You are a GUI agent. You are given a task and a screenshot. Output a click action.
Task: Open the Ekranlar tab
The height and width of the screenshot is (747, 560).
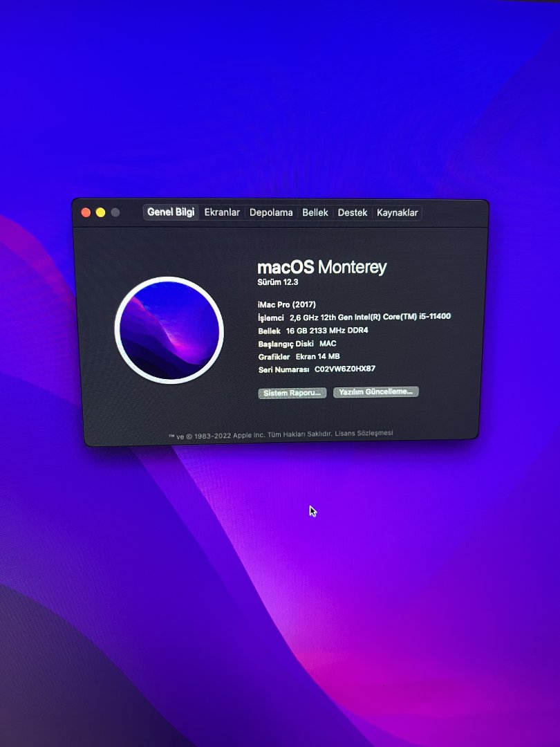[x=222, y=212]
